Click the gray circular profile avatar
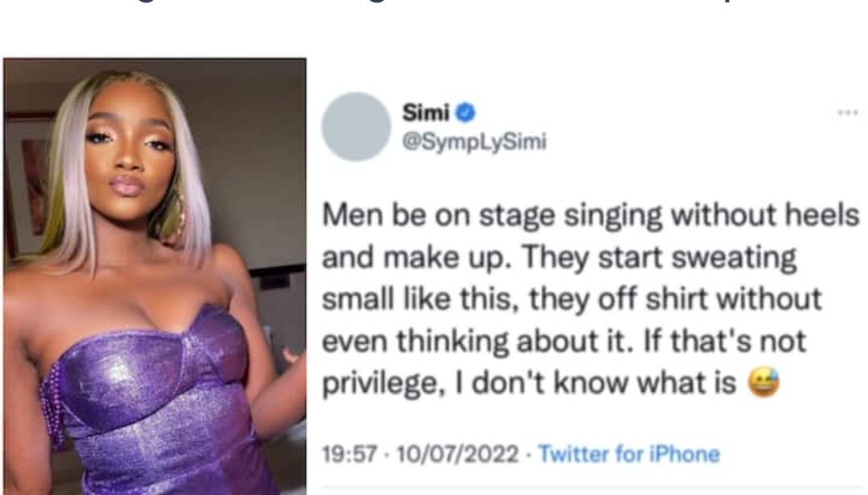 (356, 126)
